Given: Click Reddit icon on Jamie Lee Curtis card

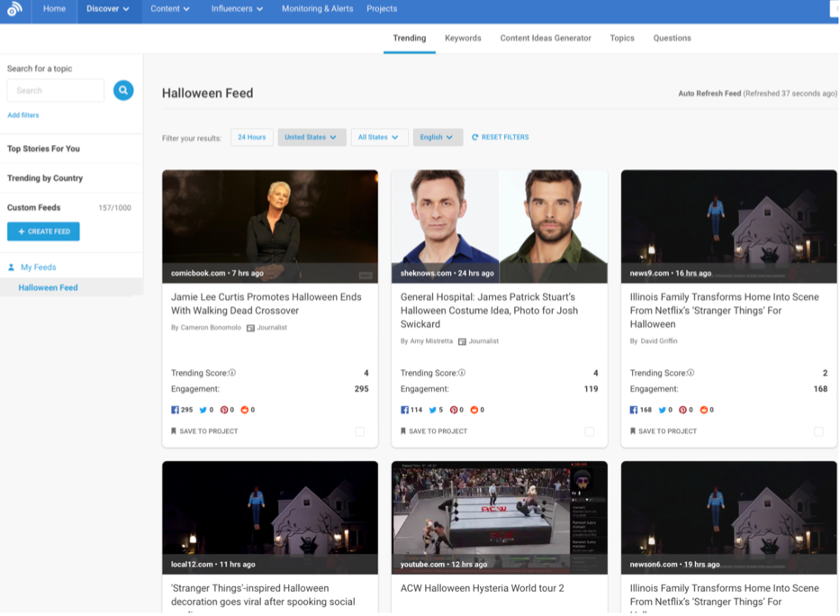Looking at the screenshot, I should click(245, 410).
